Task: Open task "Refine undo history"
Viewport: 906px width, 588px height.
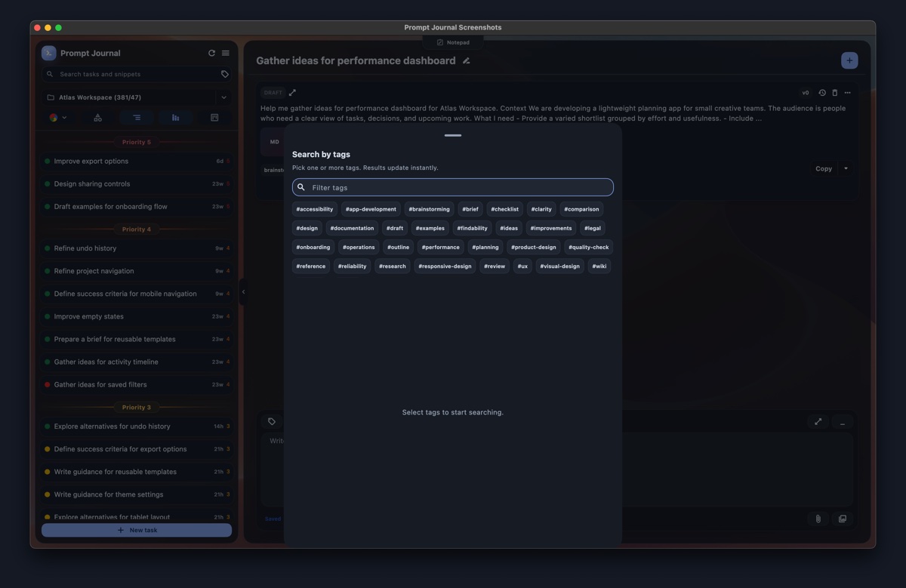Action: [137, 248]
